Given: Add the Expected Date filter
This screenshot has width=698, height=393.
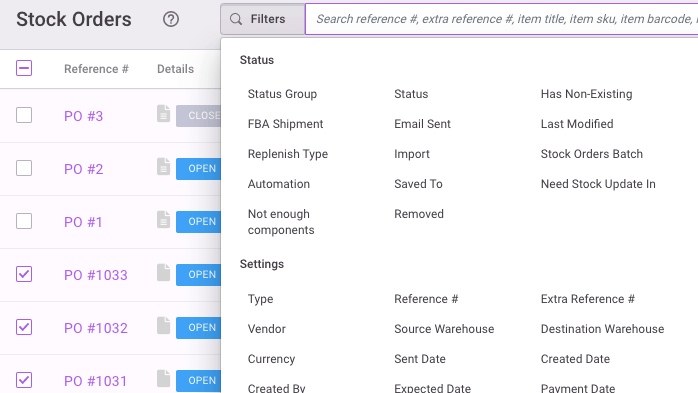Looking at the screenshot, I should coord(432,388).
